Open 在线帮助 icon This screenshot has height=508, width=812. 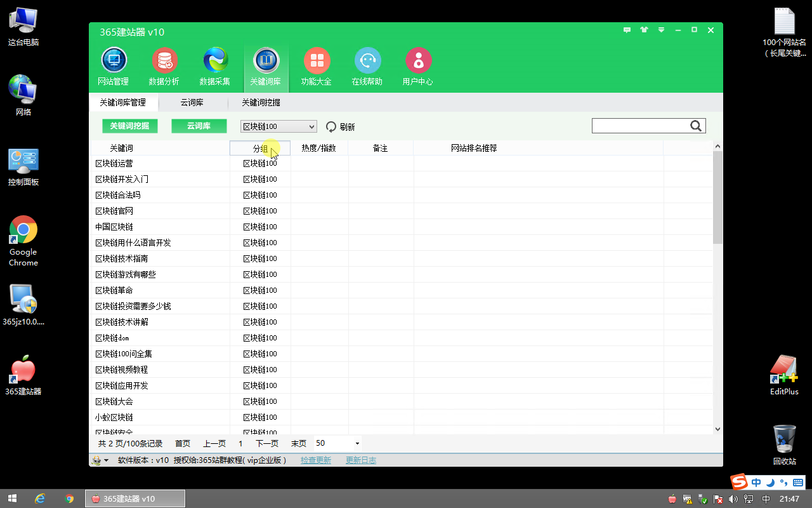[367, 66]
